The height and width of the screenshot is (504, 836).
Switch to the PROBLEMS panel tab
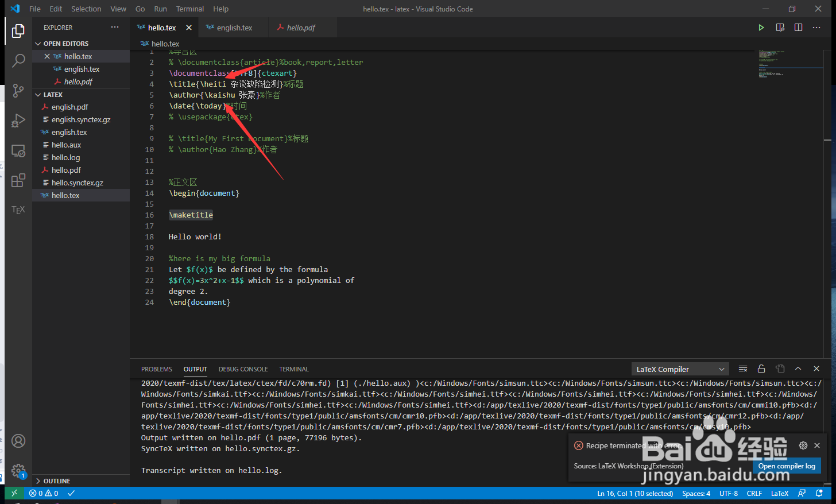pos(157,369)
